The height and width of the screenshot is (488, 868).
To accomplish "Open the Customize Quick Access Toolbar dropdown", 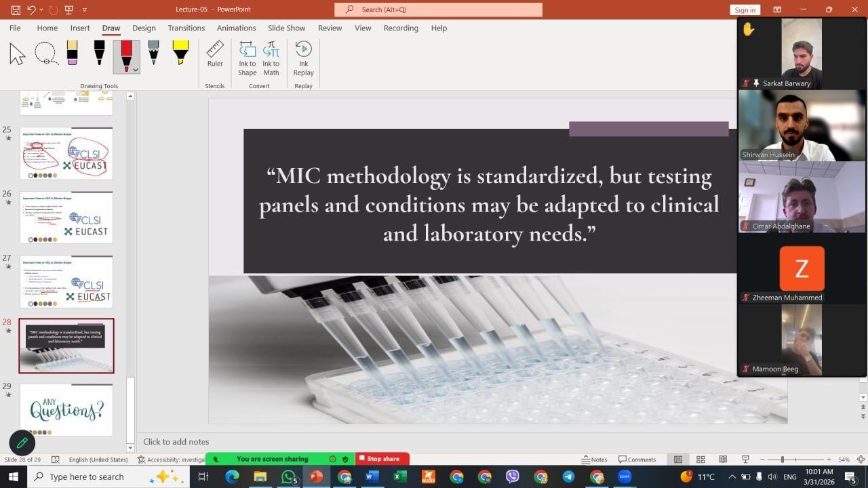I will click(85, 10).
